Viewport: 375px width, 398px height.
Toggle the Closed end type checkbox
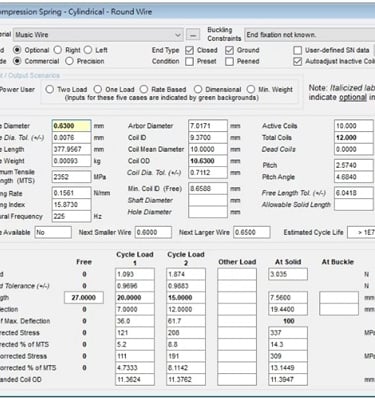point(189,50)
